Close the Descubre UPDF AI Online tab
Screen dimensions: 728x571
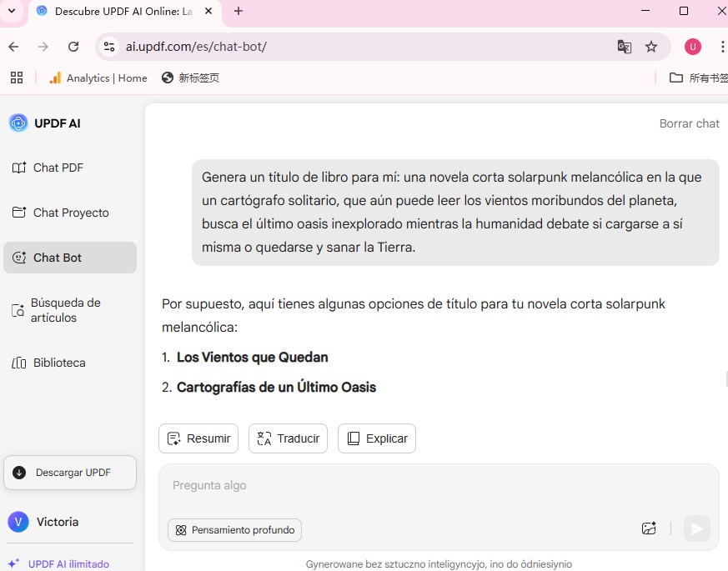(208, 11)
